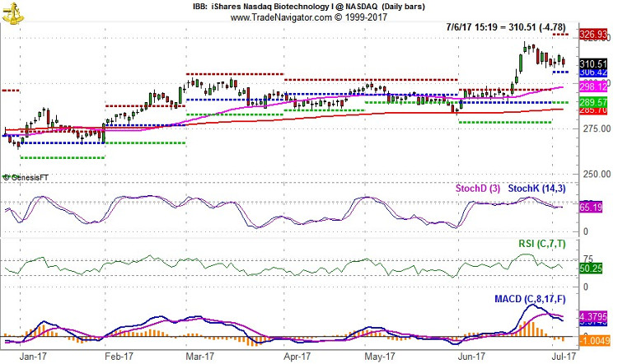Click the Jan-17 date axis label
The width and height of the screenshot is (618, 364).
click(x=30, y=357)
